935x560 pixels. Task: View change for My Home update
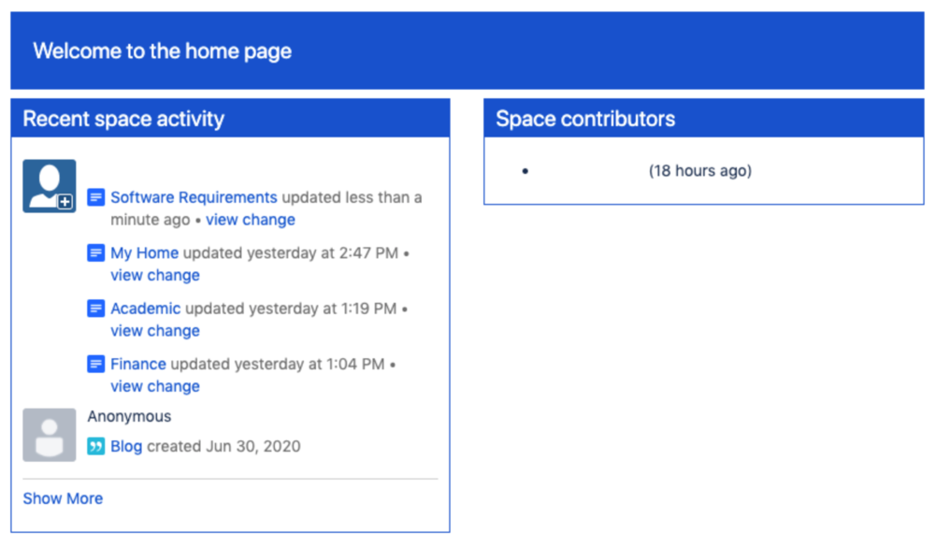point(155,275)
